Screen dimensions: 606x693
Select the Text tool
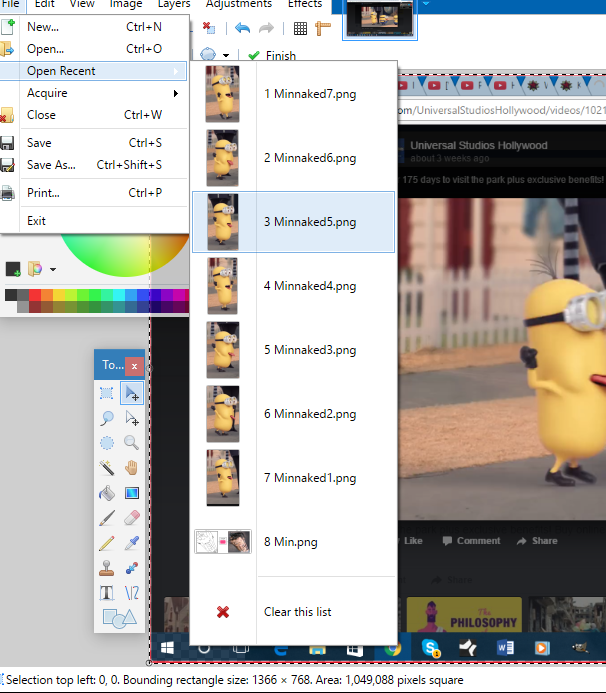click(x=107, y=593)
